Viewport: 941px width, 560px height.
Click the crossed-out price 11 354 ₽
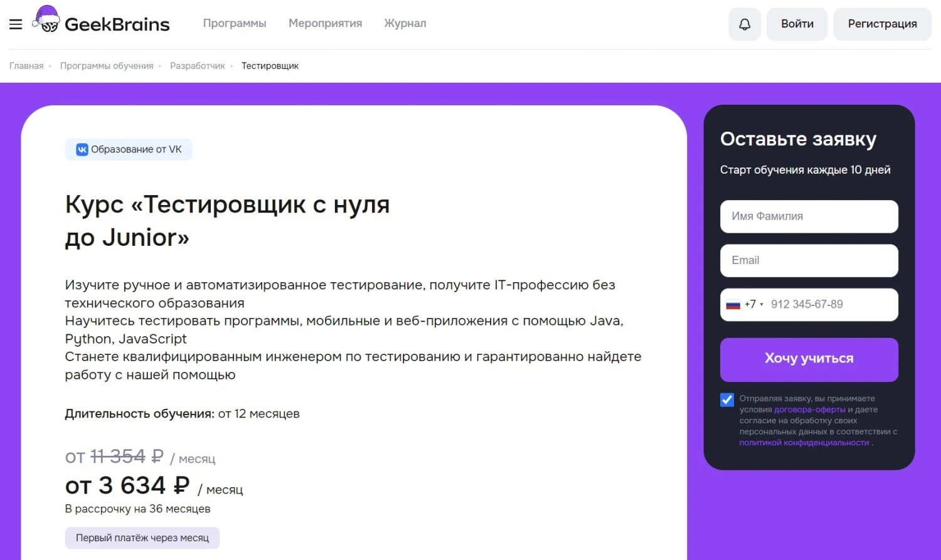(x=127, y=457)
